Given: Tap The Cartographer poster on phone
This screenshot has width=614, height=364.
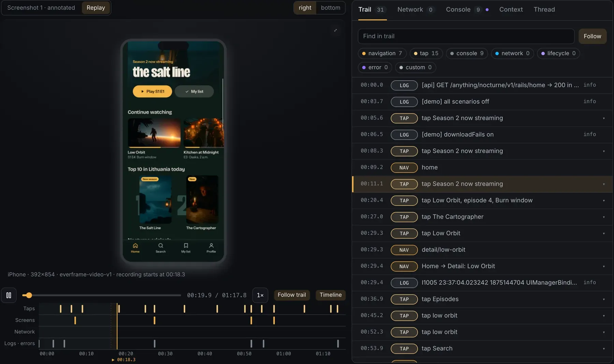Looking at the screenshot, I should (202, 200).
